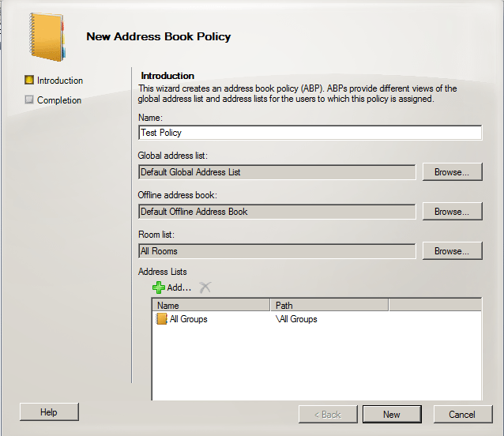Sort address lists by the Name column

211,305
